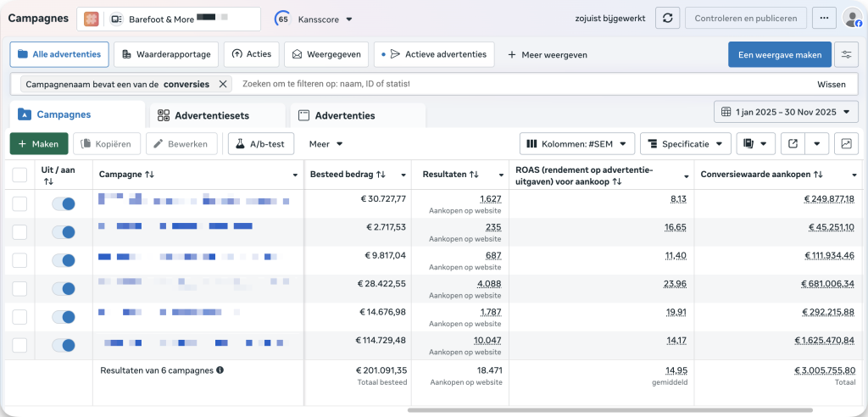Click the refresh data icon
868x417 pixels.
[668, 18]
